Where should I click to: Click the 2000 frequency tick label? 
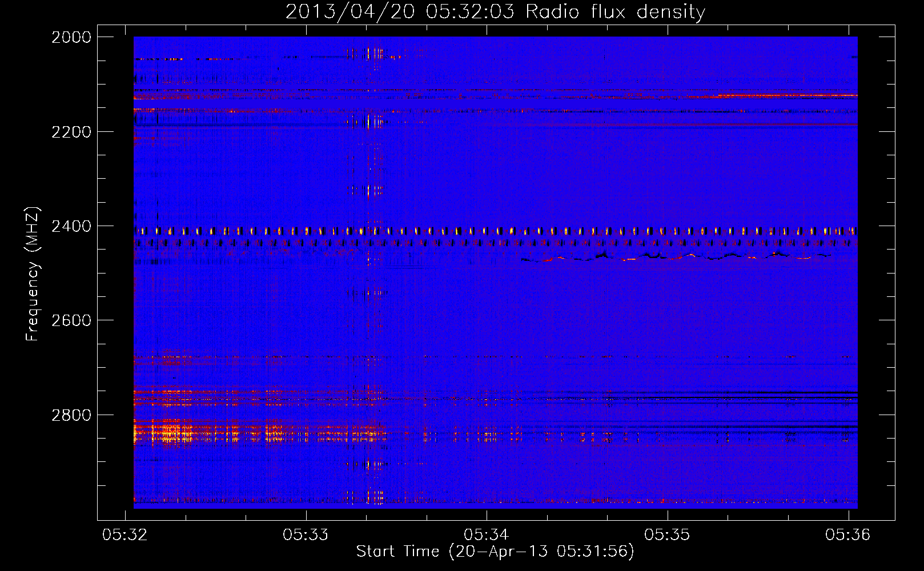[71, 37]
